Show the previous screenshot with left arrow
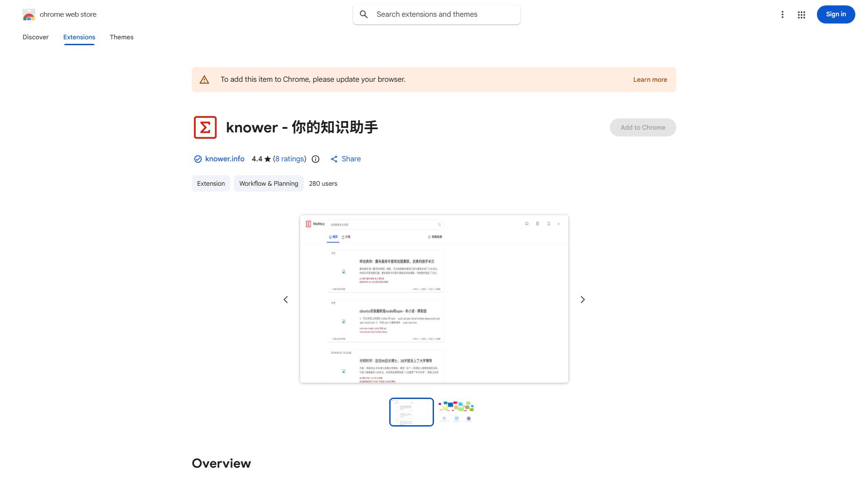The height and width of the screenshot is (488, 868). point(286,300)
